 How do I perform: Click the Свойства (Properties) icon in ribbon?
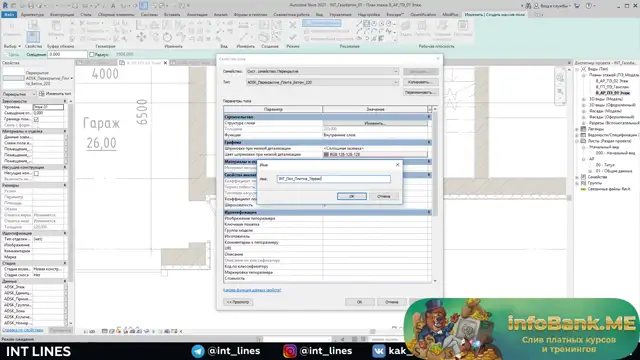point(33,37)
